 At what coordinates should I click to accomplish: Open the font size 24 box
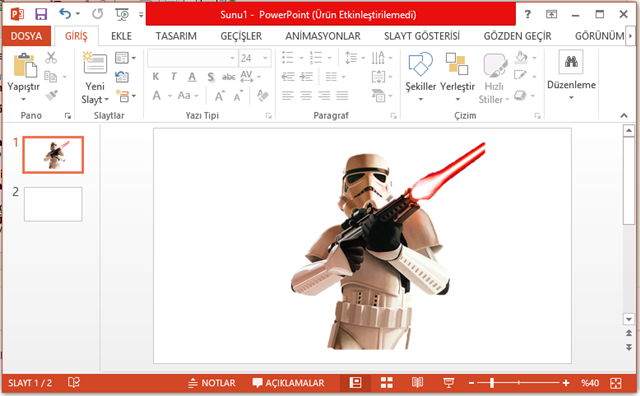255,58
